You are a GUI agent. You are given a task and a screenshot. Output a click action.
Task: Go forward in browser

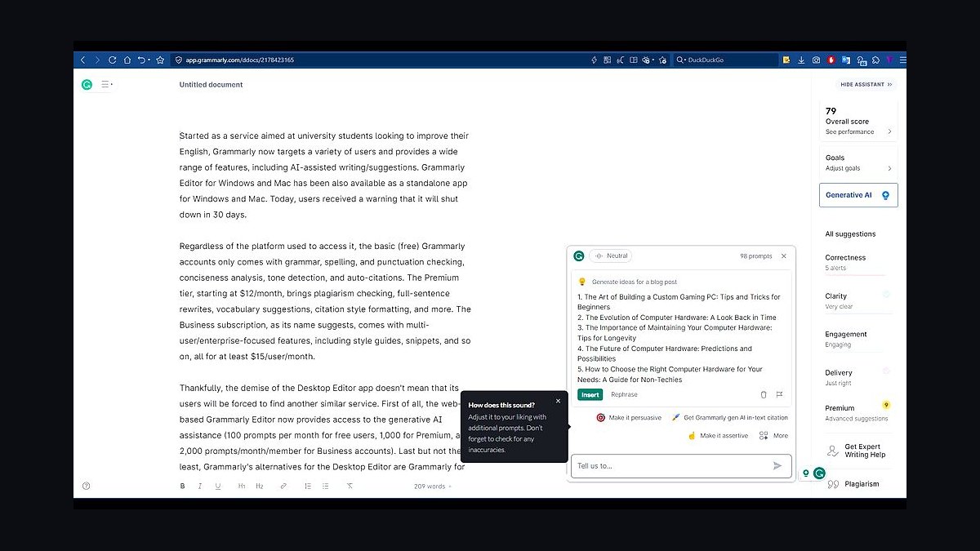point(97,60)
